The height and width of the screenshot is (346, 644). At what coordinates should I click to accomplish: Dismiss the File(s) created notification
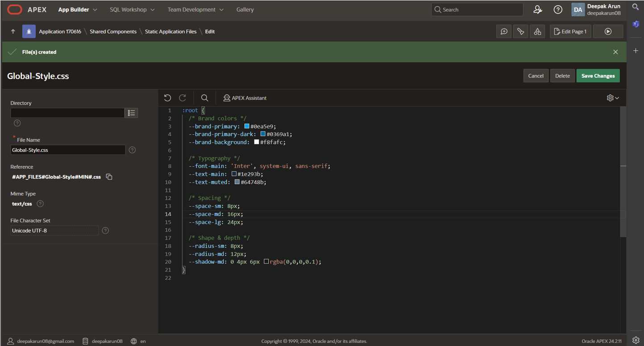click(615, 52)
